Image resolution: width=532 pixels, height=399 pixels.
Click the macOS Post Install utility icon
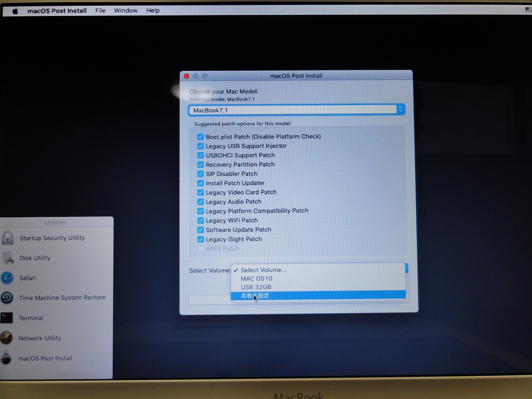pyautogui.click(x=6, y=358)
